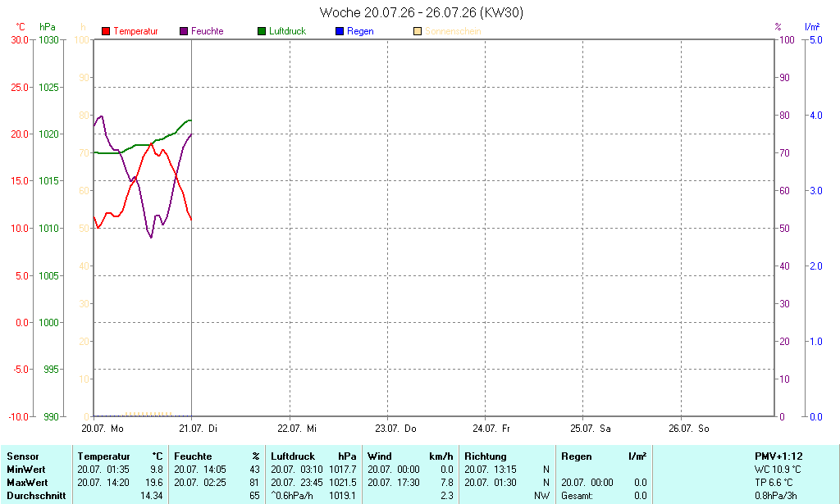Click the WC 10.9 °C wind chill value

[x=778, y=470]
